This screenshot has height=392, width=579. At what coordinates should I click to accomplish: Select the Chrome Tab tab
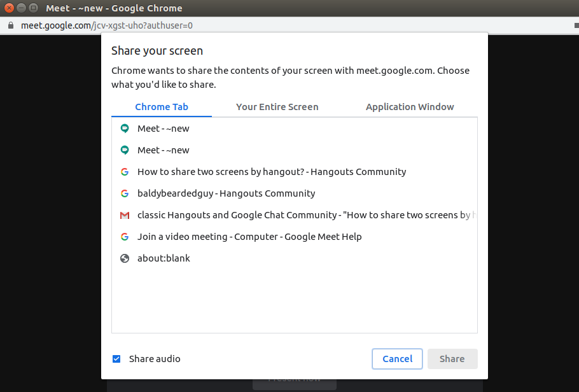click(x=162, y=107)
